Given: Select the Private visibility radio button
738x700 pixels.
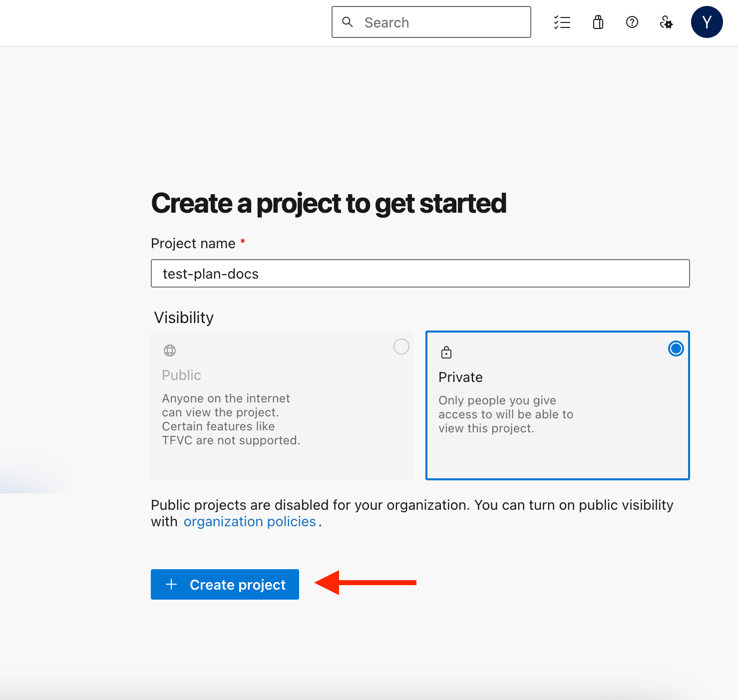Looking at the screenshot, I should (x=676, y=349).
